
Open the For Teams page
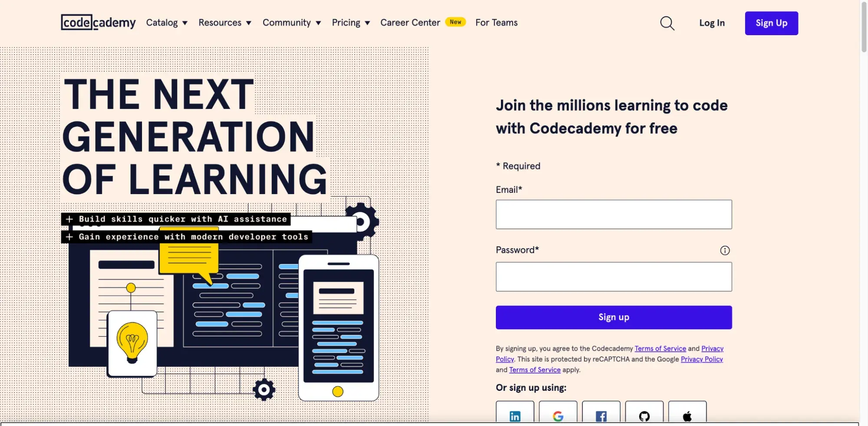click(x=496, y=23)
